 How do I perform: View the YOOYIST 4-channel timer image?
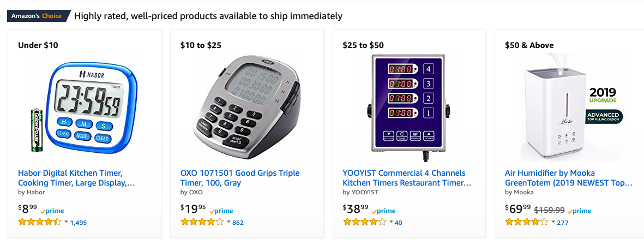coord(409,106)
